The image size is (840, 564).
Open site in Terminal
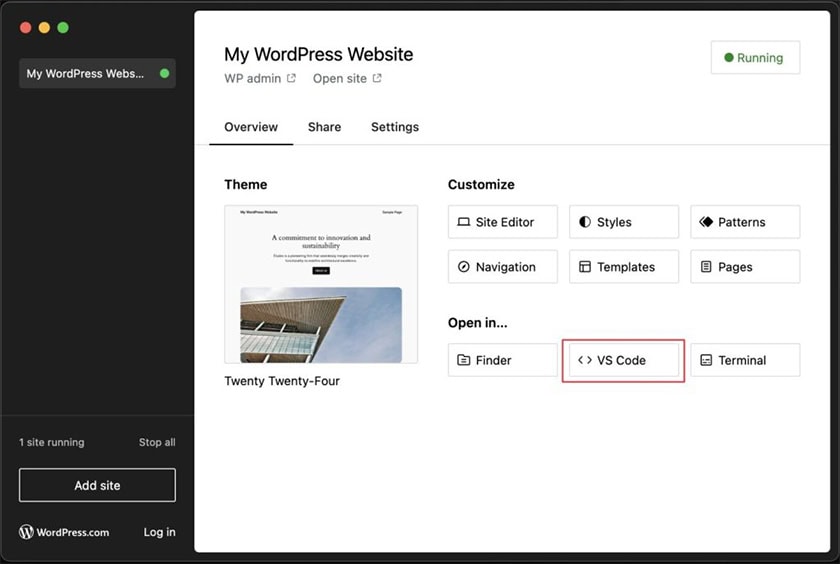744,360
